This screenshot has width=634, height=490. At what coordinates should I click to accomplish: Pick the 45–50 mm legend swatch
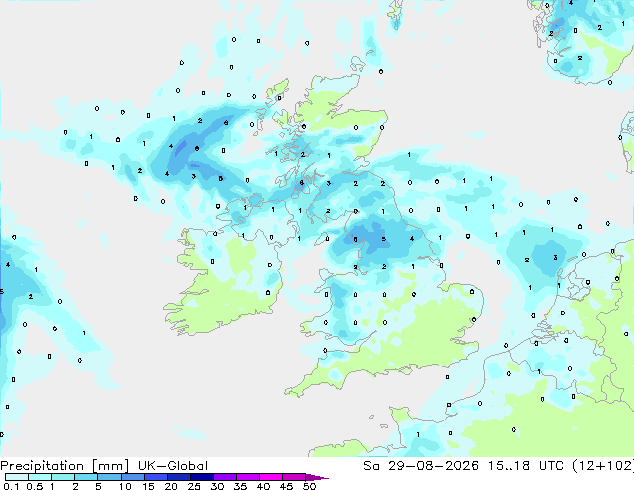[x=294, y=477]
